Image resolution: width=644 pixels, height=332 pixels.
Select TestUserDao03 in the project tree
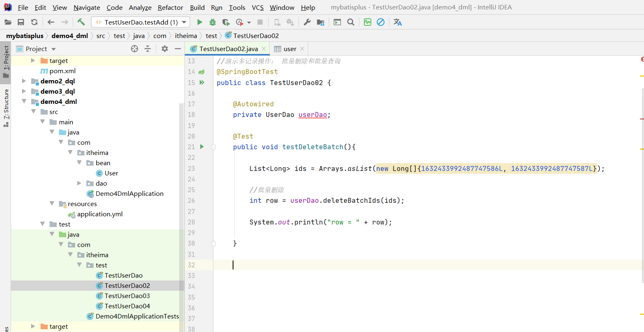pyautogui.click(x=127, y=296)
